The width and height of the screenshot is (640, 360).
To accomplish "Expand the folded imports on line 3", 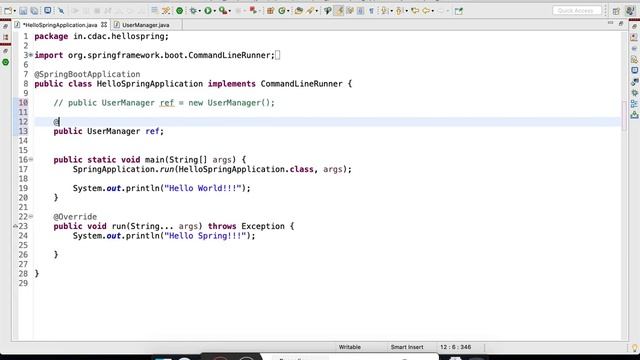I will pos(31,55).
